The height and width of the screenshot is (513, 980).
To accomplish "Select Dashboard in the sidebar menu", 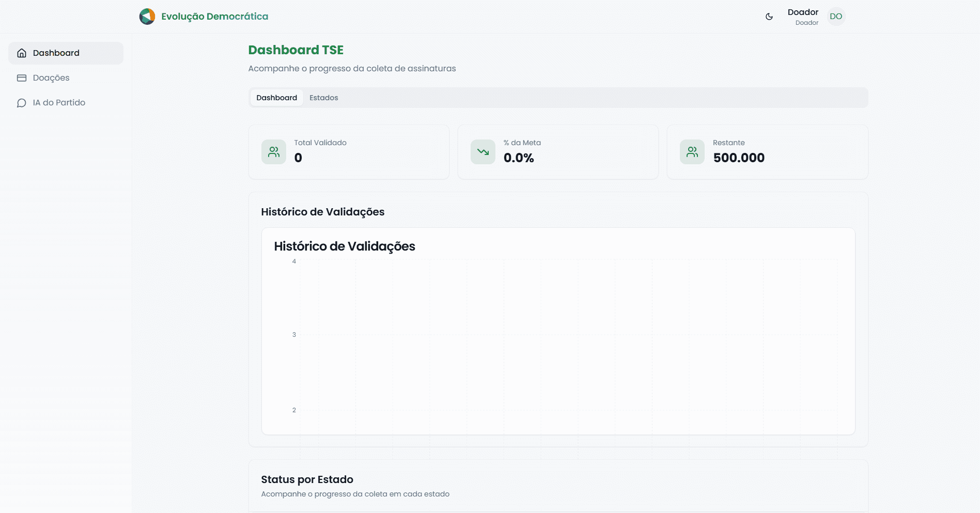I will 56,53.
